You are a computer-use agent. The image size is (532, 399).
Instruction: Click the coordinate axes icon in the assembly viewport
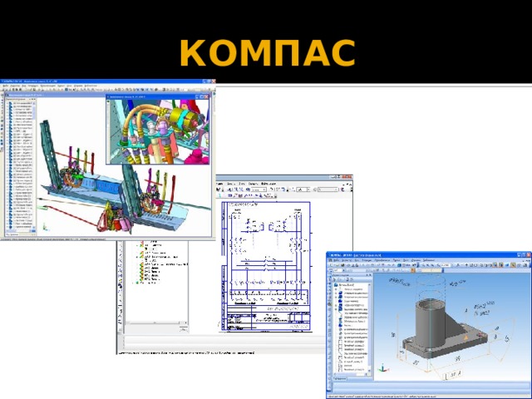coord(44,226)
